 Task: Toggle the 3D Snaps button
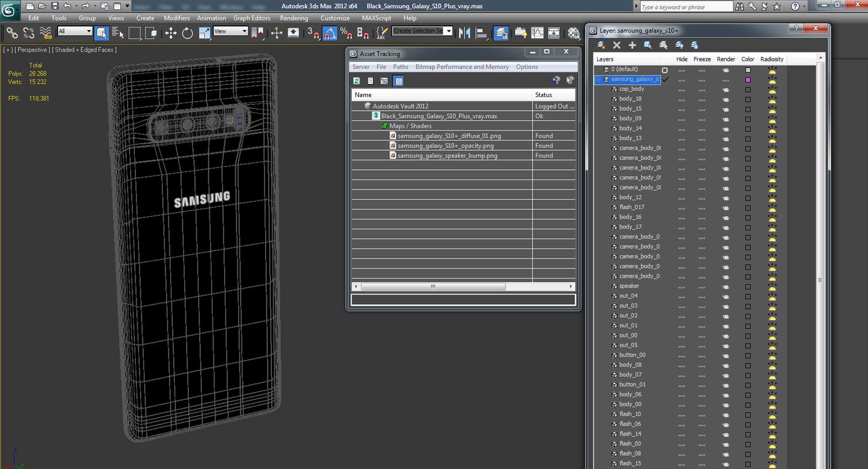[x=313, y=33]
